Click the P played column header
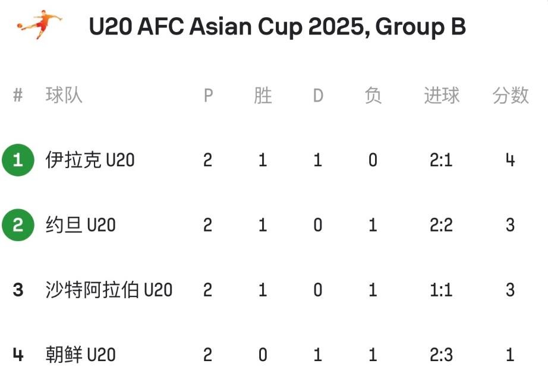 [x=208, y=95]
